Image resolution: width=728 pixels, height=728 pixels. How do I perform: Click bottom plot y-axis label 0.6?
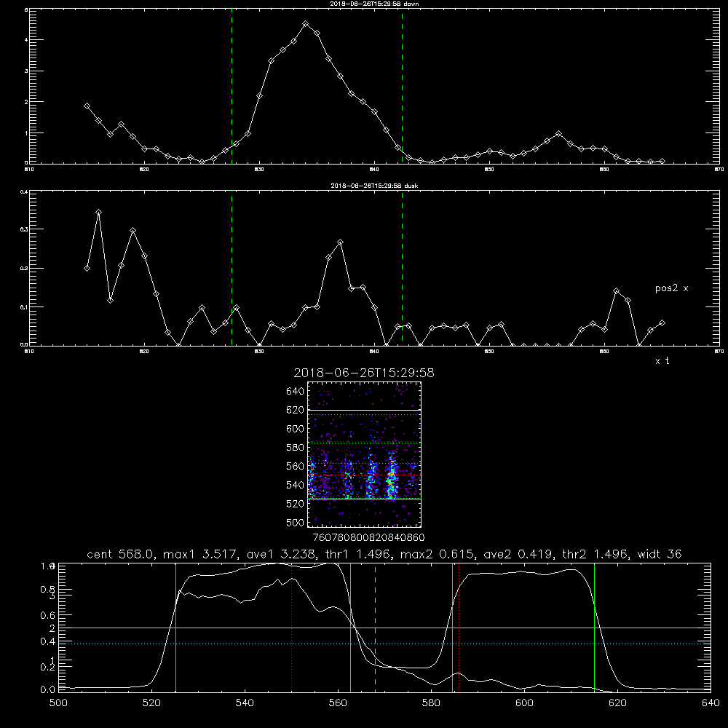click(49, 615)
